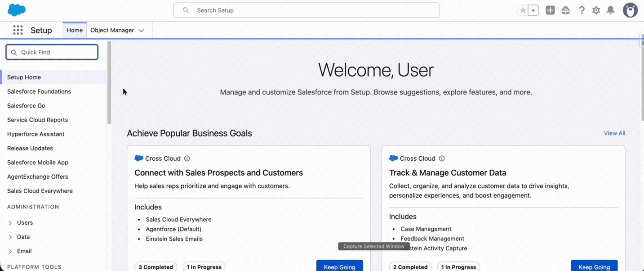
Task: Select Setup Home in sidebar
Action: pos(53,77)
